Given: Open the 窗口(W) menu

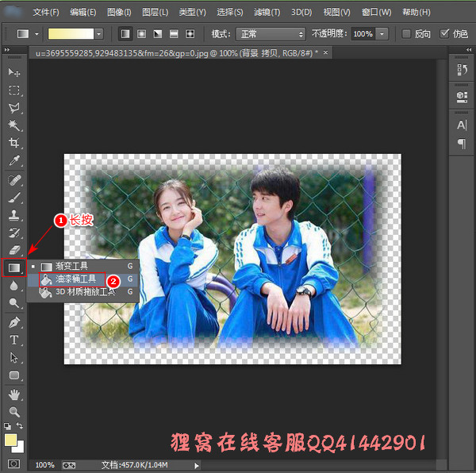Looking at the screenshot, I should (x=376, y=12).
